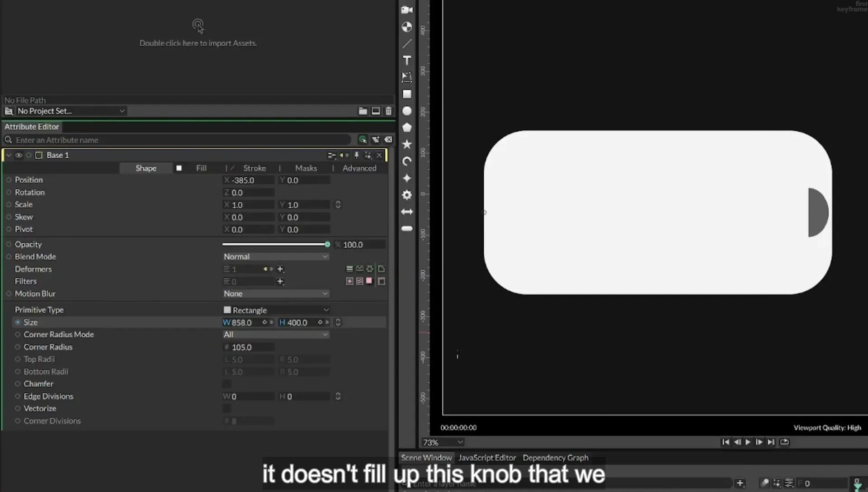Switch to the Stroke tab
This screenshot has height=492, width=868.
(254, 168)
